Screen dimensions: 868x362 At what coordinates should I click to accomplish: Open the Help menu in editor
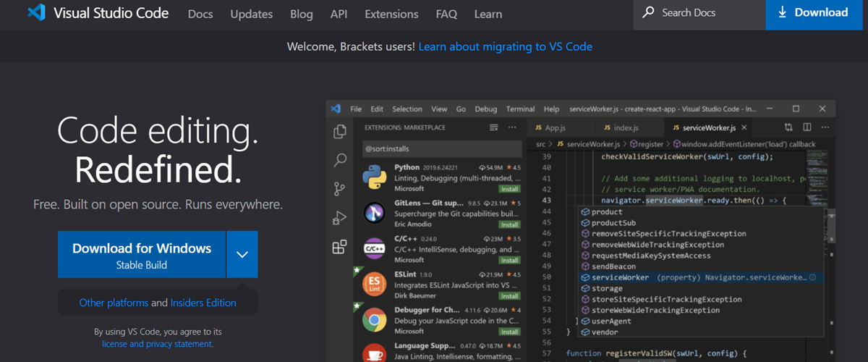click(x=551, y=109)
